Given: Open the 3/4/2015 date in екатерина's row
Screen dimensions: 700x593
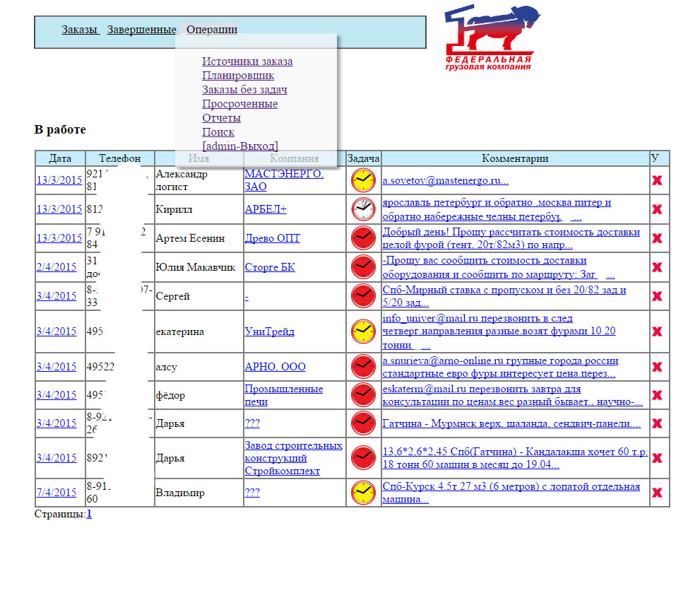Looking at the screenshot, I should (x=57, y=331).
